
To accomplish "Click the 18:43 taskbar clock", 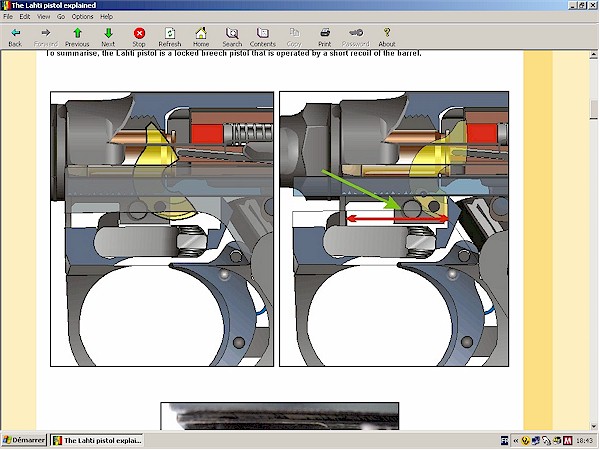I will click(x=585, y=441).
